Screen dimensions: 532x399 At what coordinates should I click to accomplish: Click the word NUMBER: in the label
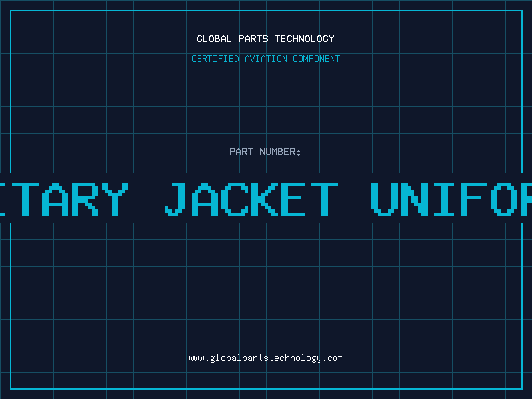pos(280,152)
